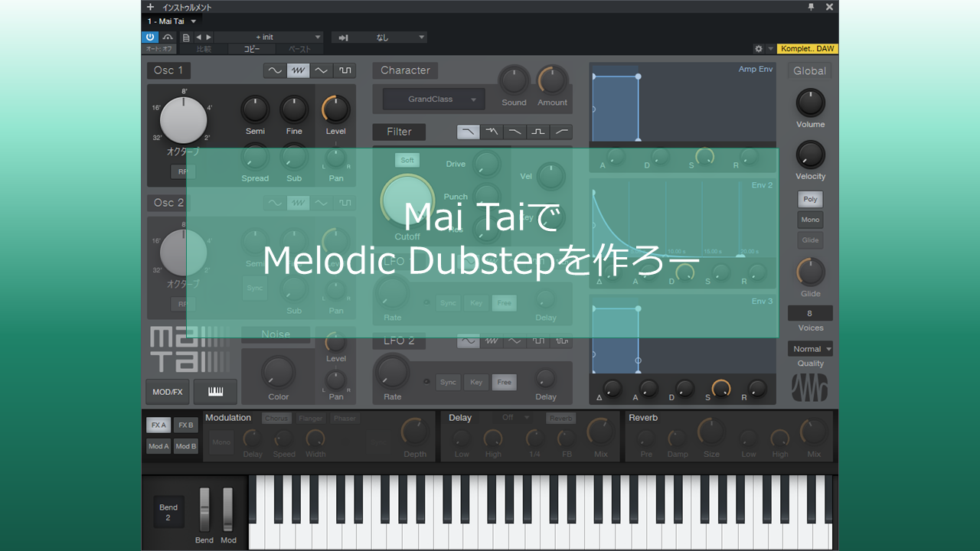Screen dimensions: 980x551
Task: Select square waveform for LFO 2
Action: pos(538,341)
